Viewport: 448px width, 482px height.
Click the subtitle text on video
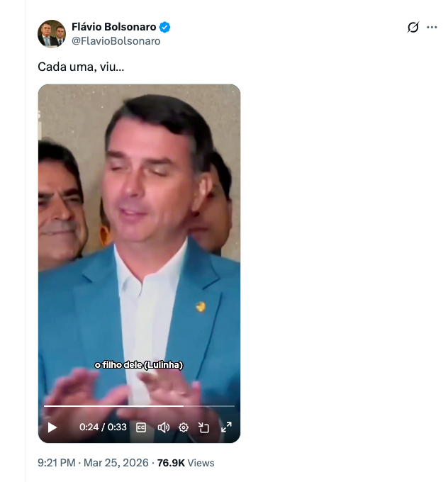139,365
